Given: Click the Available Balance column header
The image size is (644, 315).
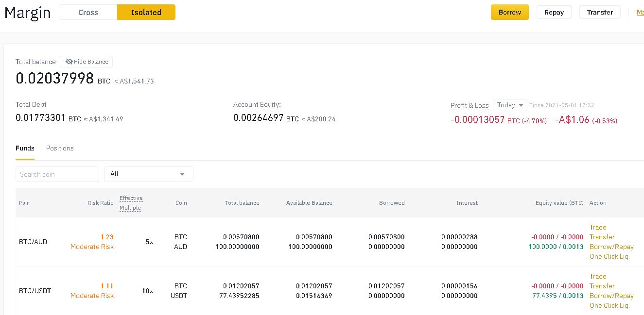Looking at the screenshot, I should [x=309, y=203].
